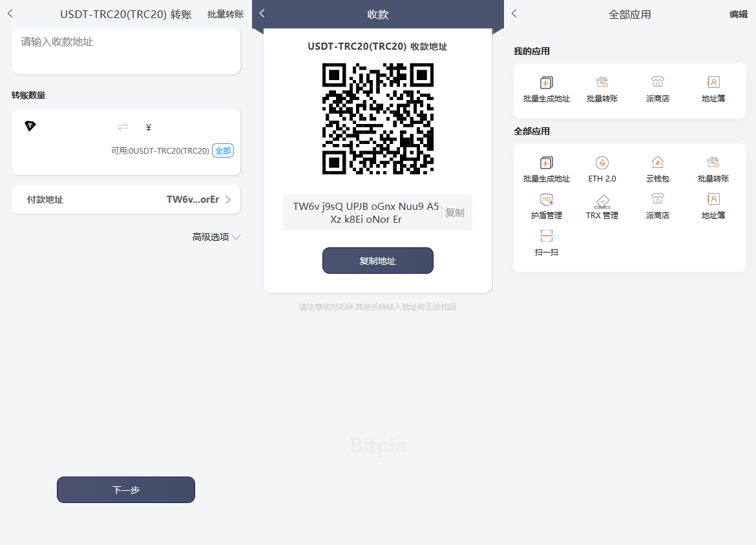Click the USDT-TRC20(TRC20) 收款地址 heading
This screenshot has height=545, width=756.
(377, 46)
